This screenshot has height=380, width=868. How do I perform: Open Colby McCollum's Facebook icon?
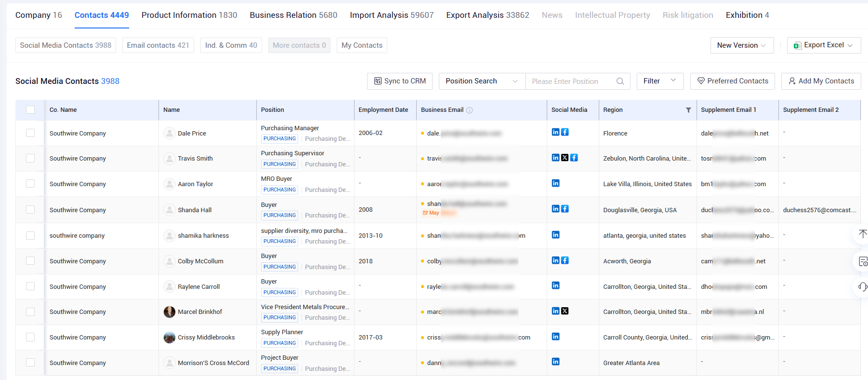coord(565,260)
